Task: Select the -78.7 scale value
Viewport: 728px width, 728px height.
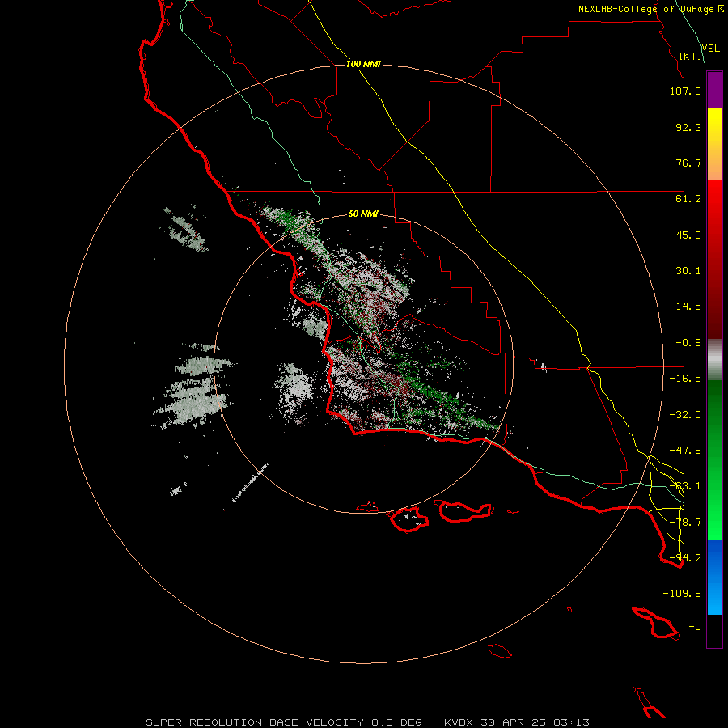Action: pos(685,523)
